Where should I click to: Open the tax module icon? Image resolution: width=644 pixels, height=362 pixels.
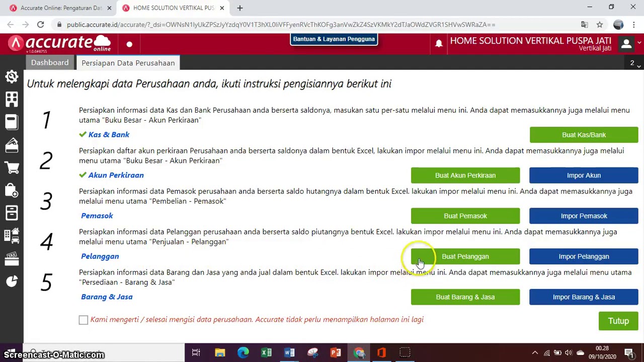12,258
